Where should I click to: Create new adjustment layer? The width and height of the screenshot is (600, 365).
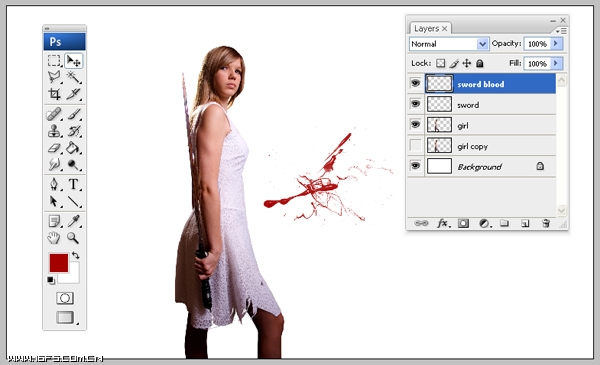pyautogui.click(x=484, y=223)
